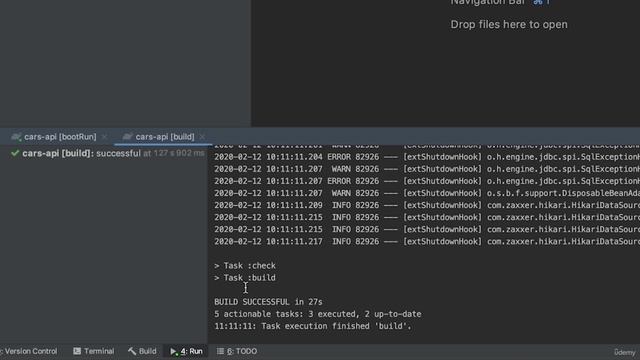The width and height of the screenshot is (640, 360).
Task: Click the 'BUILD SUCCESSFUL in 27s' line
Action: click(268, 302)
